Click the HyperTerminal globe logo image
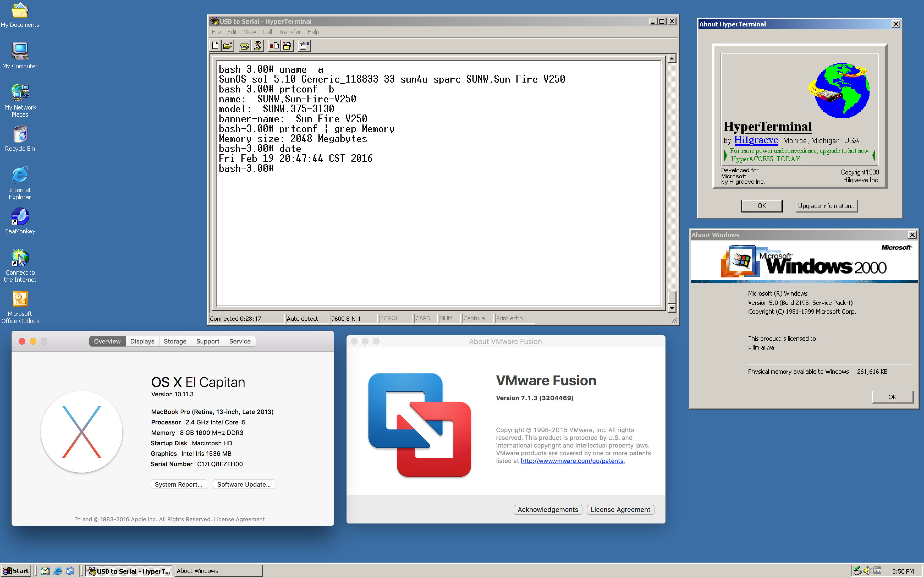The height and width of the screenshot is (578, 924). click(839, 91)
